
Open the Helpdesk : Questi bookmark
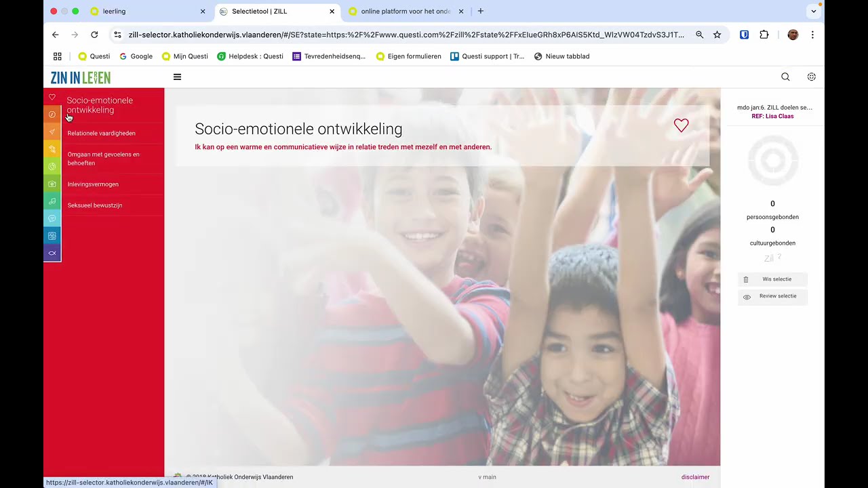pos(250,56)
